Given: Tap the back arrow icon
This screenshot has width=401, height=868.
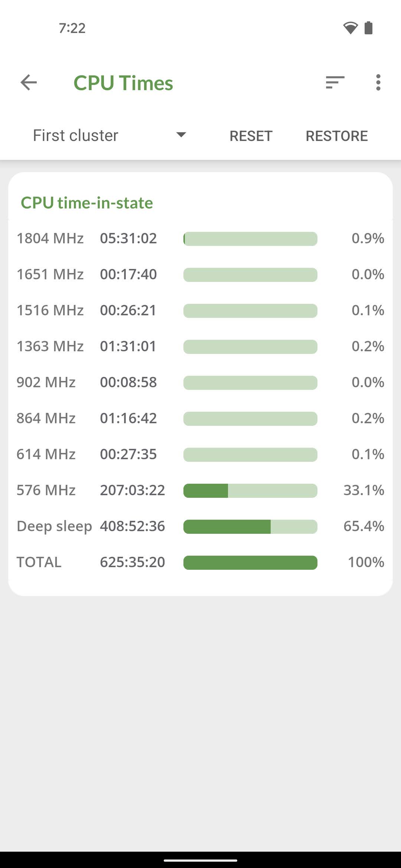Looking at the screenshot, I should point(29,82).
